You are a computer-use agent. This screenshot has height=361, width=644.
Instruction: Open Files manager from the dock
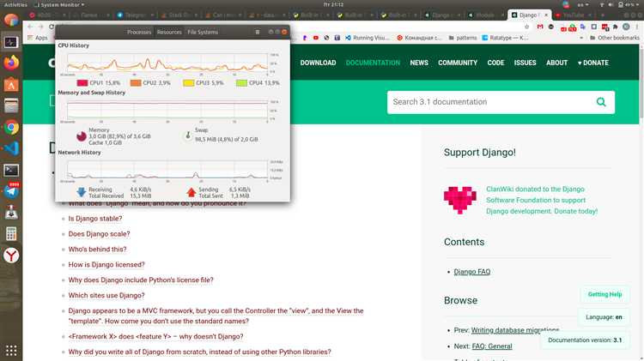point(11,105)
